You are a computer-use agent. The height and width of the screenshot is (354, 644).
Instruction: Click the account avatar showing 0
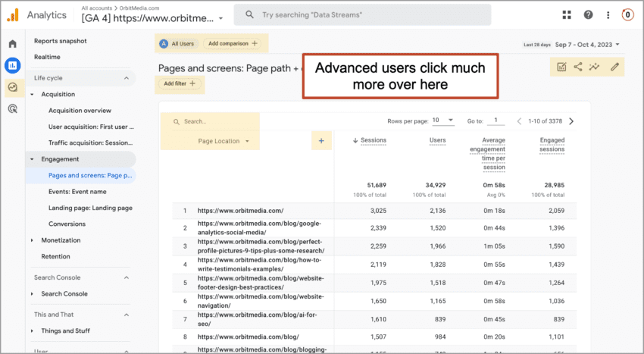(627, 15)
